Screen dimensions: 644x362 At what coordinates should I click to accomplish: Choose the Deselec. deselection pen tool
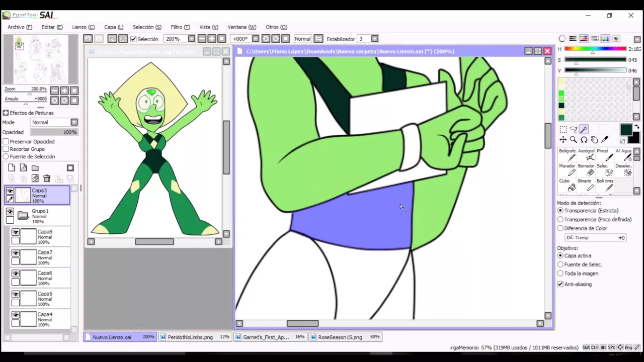(623, 170)
